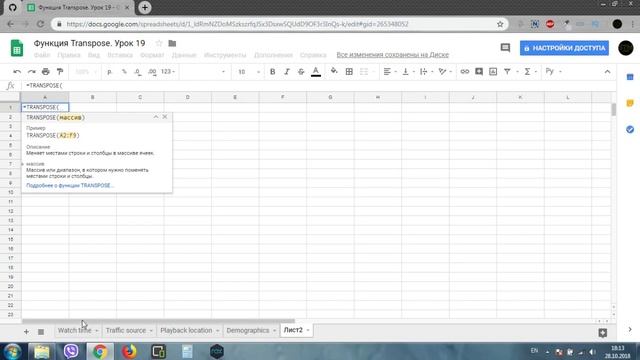Screen dimensions: 640x360
Task: Click the Explore button at bottom right
Action: [x=603, y=333]
